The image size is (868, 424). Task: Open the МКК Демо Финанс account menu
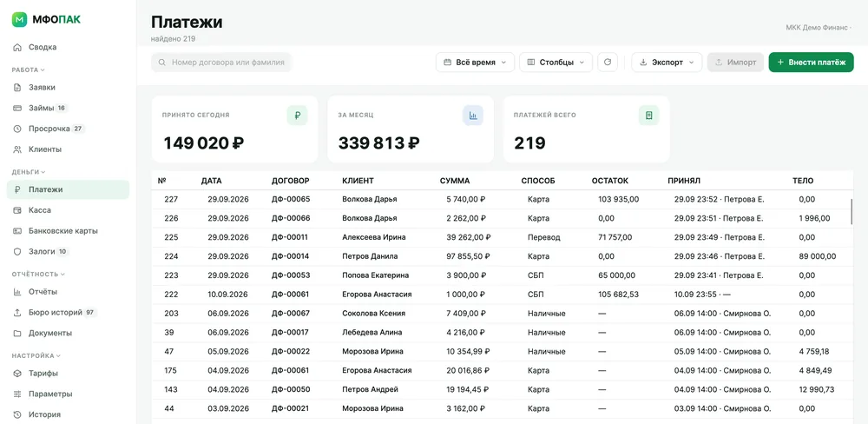pos(819,27)
